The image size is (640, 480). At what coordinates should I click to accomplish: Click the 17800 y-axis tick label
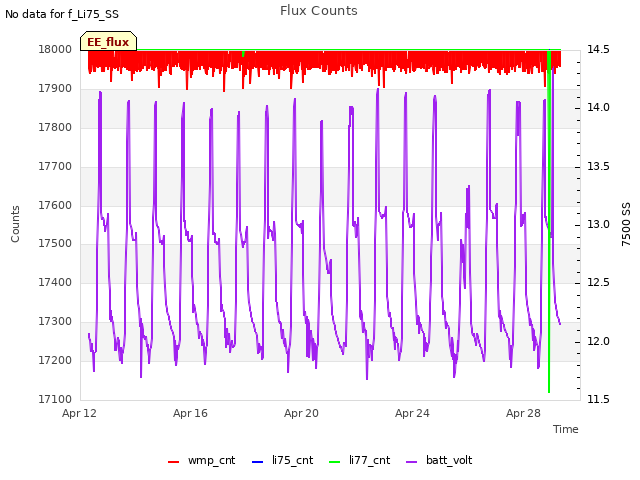[55, 127]
